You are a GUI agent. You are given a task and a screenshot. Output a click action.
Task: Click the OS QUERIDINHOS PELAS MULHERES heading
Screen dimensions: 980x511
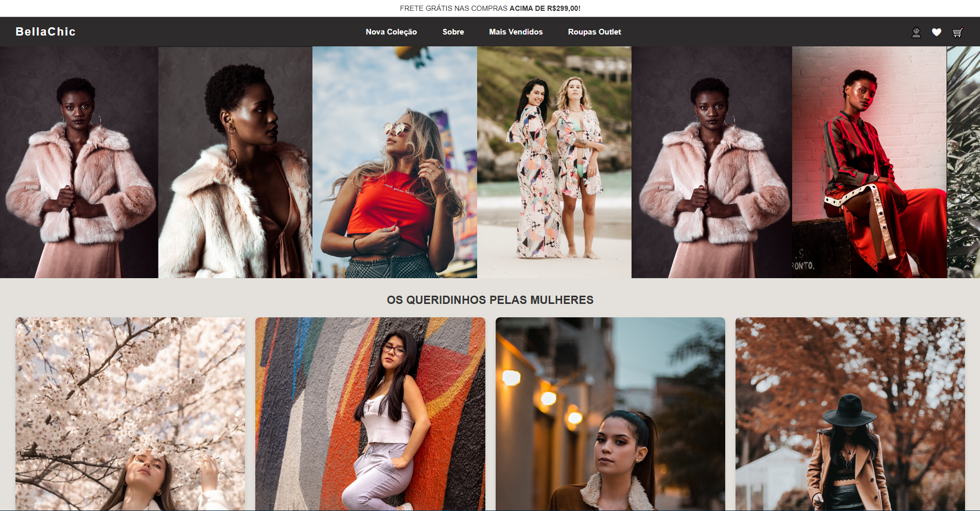(x=490, y=299)
